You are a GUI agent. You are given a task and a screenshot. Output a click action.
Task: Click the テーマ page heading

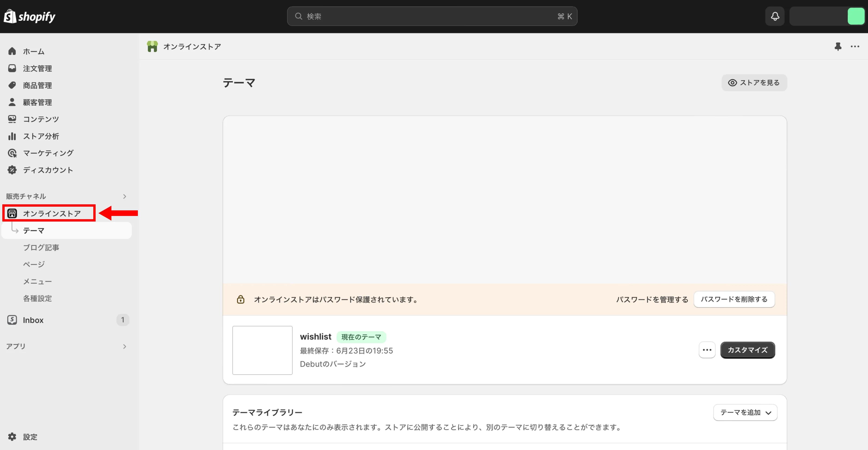(239, 83)
